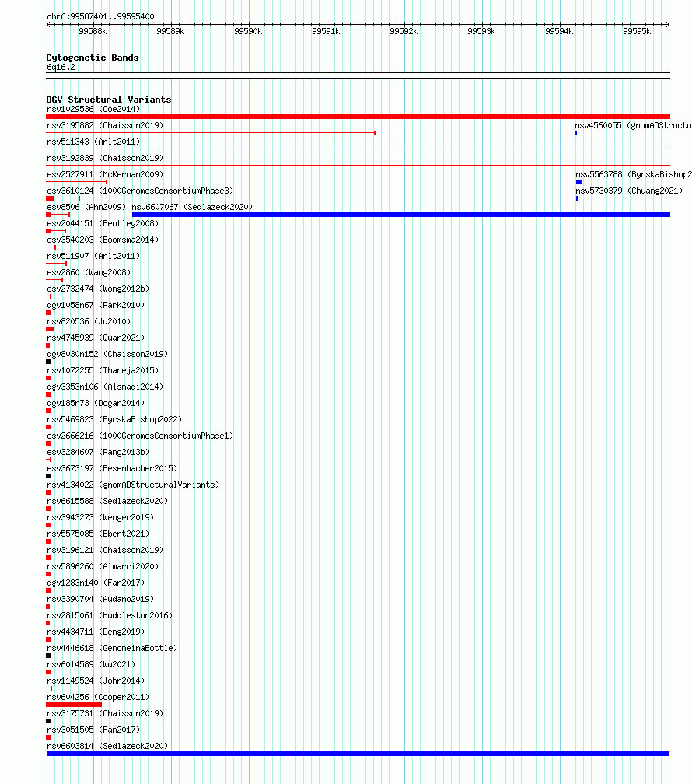This screenshot has height=784, width=692.
Task: Select nsv820536 (Ju2010) label
Action: click(89, 321)
